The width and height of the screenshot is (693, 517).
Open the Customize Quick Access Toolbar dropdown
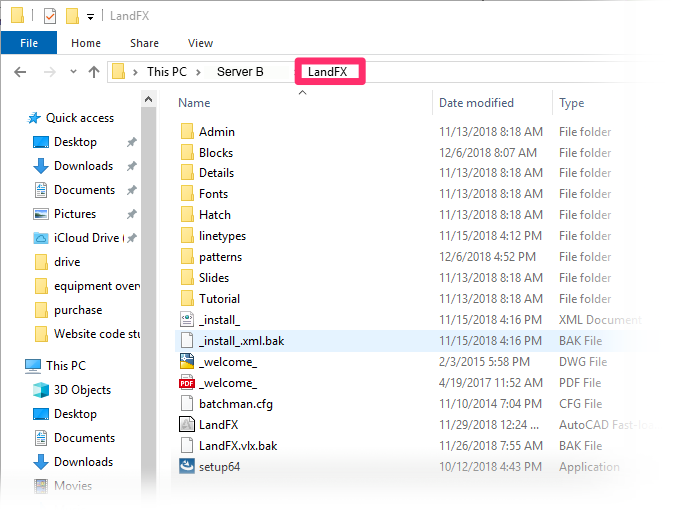pyautogui.click(x=90, y=17)
